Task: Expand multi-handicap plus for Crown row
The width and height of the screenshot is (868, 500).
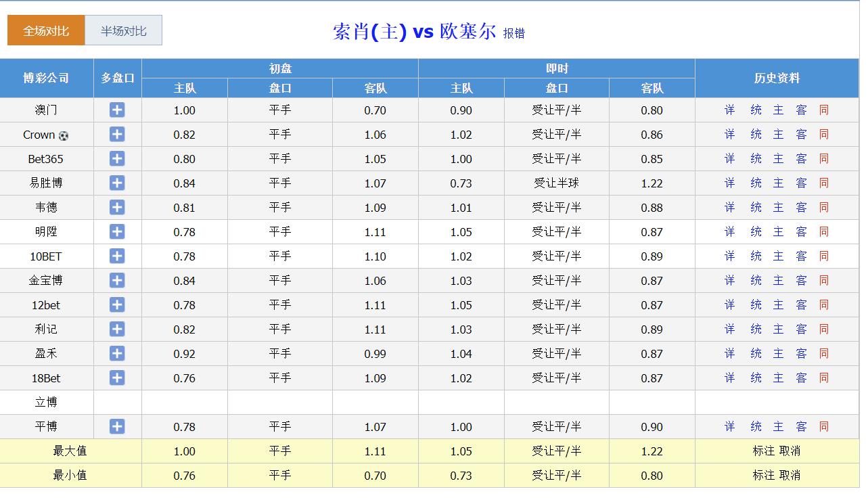Action: coord(117,135)
